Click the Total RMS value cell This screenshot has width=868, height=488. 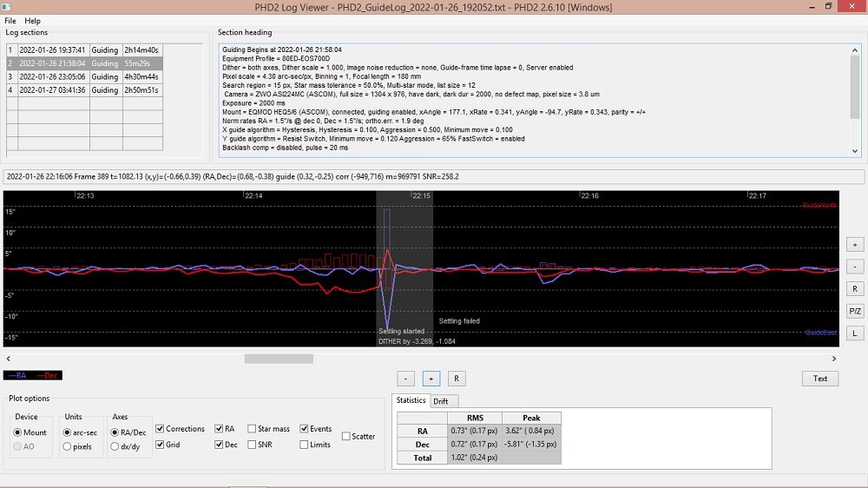coord(475,458)
